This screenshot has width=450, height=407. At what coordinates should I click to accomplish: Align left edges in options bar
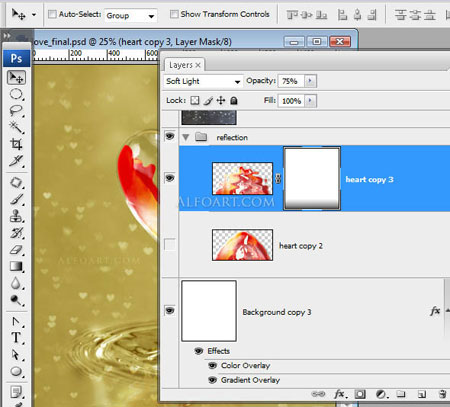point(342,15)
